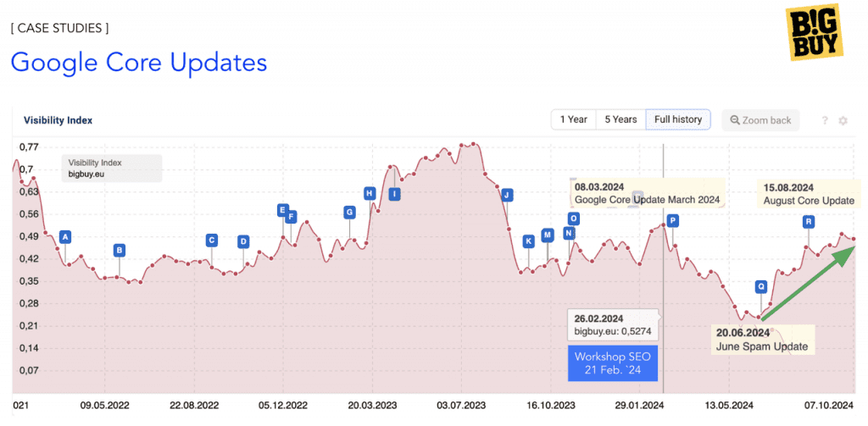Click event marker H pin
868x426 pixels.
[370, 193]
